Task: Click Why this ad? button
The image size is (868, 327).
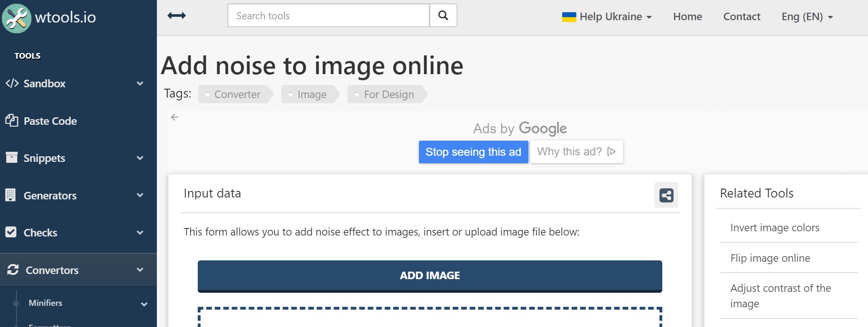Action: tap(577, 152)
